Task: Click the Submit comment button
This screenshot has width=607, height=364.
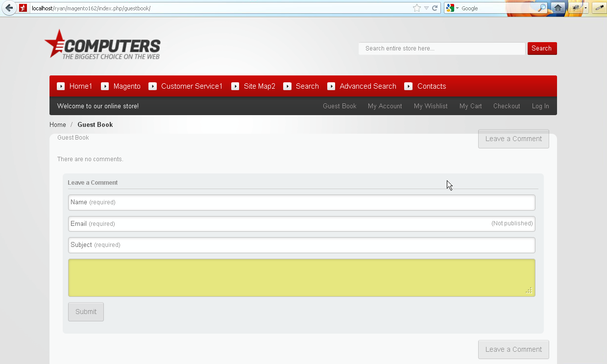Action: tap(86, 312)
